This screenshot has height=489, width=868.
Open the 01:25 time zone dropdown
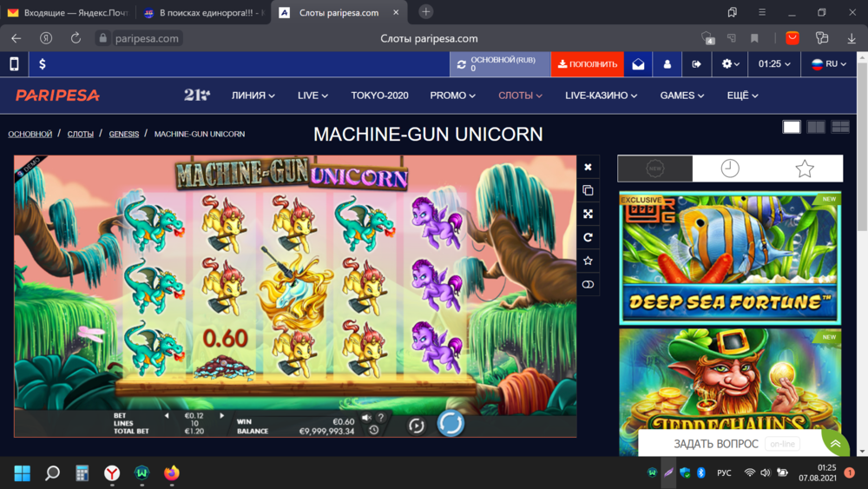(x=774, y=64)
